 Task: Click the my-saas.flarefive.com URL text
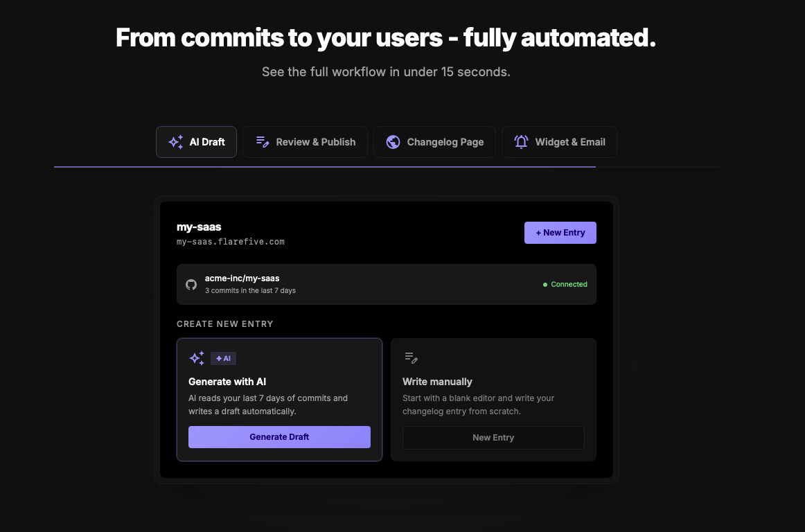[231, 242]
